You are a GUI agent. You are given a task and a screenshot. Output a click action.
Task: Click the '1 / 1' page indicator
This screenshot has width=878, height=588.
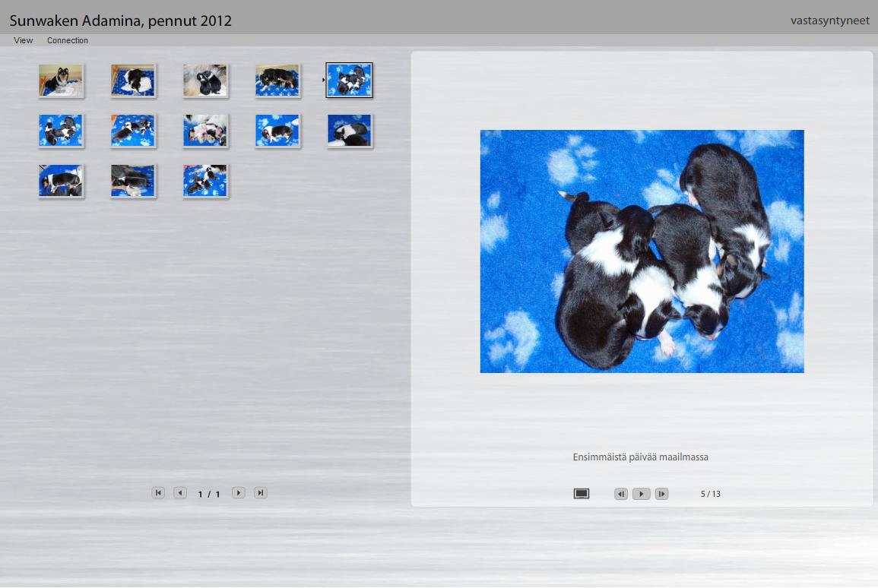point(209,494)
